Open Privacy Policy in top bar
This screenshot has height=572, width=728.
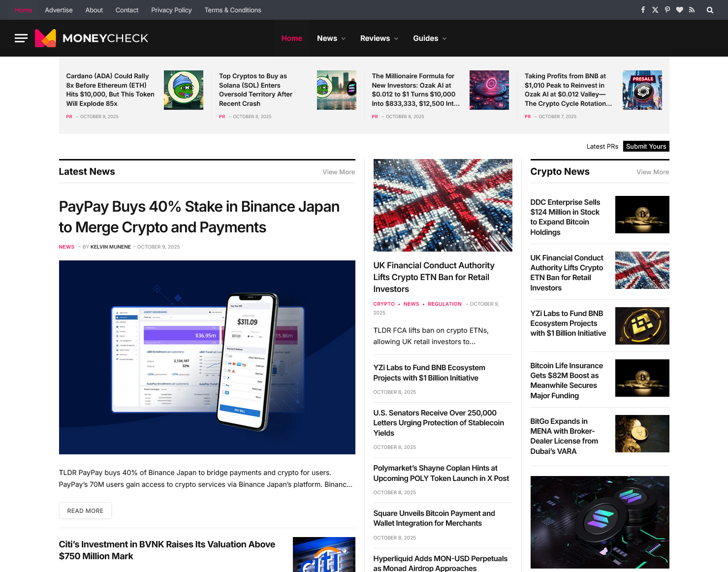tap(171, 10)
